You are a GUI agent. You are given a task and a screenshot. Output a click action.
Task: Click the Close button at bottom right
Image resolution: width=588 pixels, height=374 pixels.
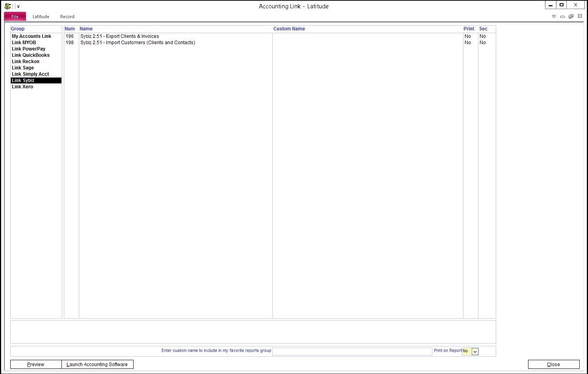click(554, 365)
